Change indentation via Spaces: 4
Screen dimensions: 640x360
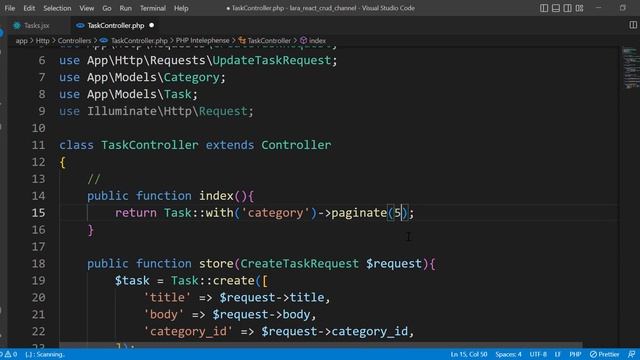pyautogui.click(x=508, y=354)
